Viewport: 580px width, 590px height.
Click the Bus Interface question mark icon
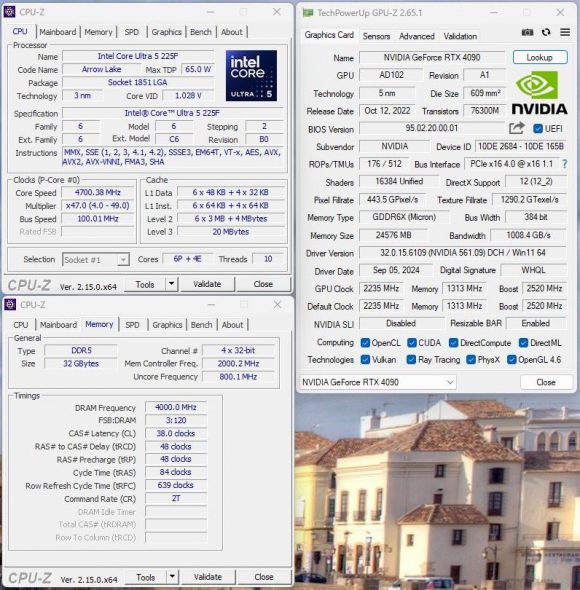pyautogui.click(x=564, y=164)
